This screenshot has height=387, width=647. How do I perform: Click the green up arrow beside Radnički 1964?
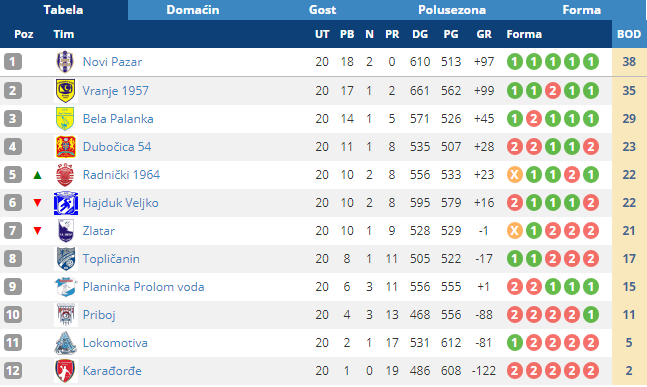pos(38,175)
